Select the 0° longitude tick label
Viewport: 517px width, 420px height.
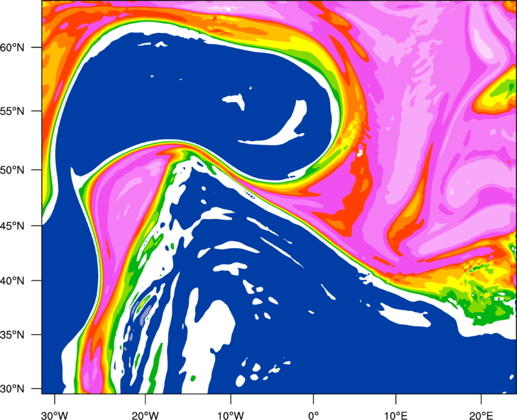313,415
